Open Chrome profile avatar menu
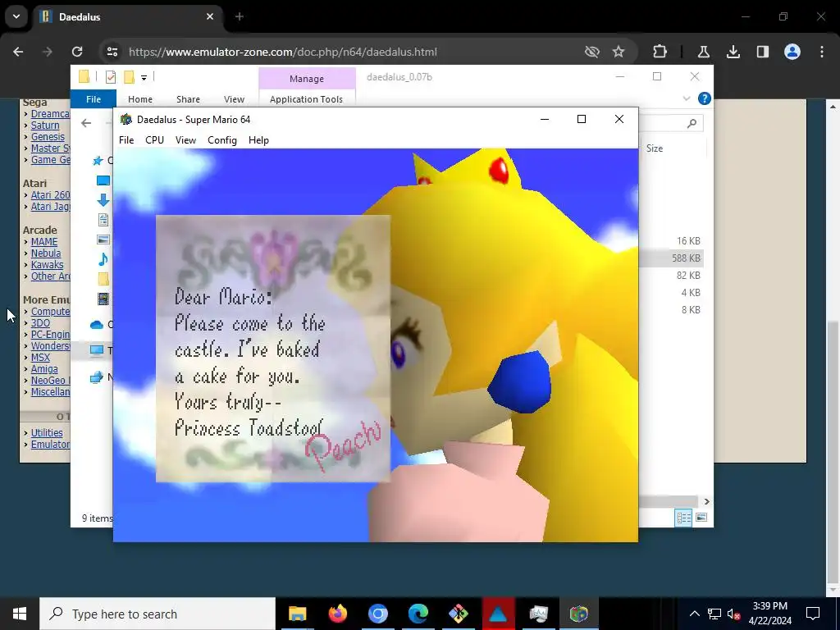The image size is (840, 630). [792, 52]
